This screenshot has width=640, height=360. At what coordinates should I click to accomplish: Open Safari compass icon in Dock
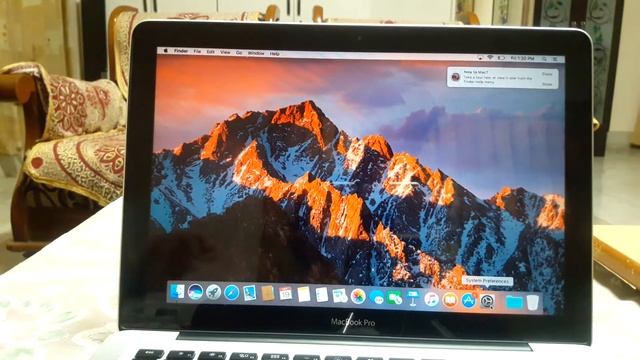coord(231,293)
